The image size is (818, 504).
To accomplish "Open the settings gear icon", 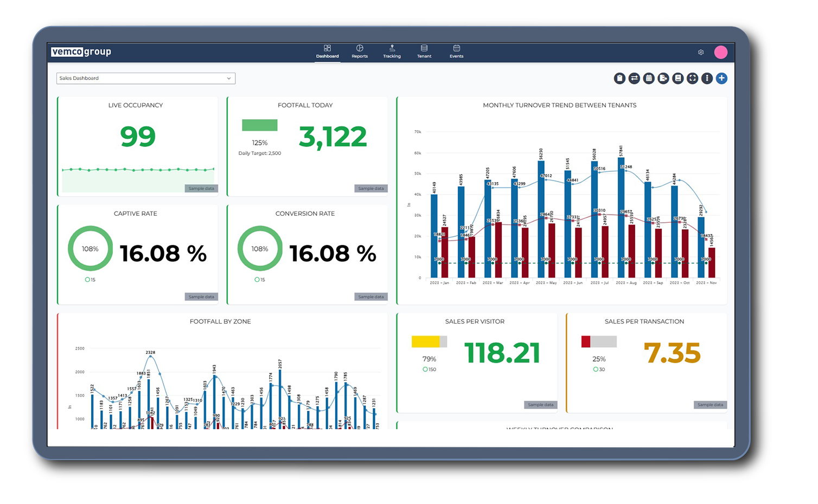I will 700,52.
